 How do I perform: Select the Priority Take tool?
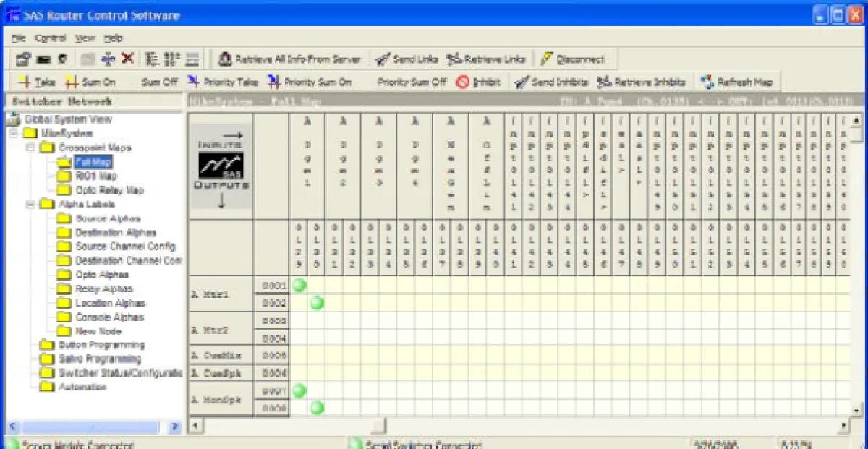click(x=223, y=82)
